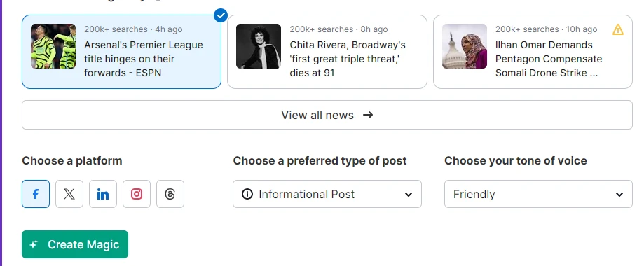This screenshot has height=266, width=644.
Task: Open the Informational Post type dropdown
Action: click(x=327, y=194)
